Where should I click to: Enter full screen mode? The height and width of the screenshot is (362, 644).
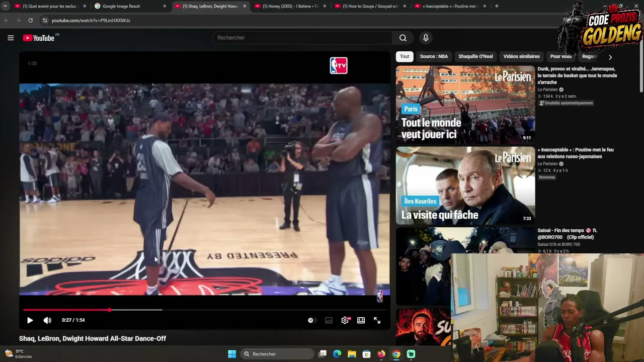point(377,320)
